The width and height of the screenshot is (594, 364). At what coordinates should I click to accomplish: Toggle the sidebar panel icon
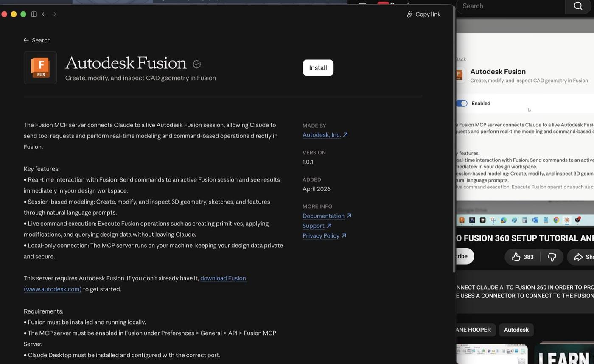point(34,14)
